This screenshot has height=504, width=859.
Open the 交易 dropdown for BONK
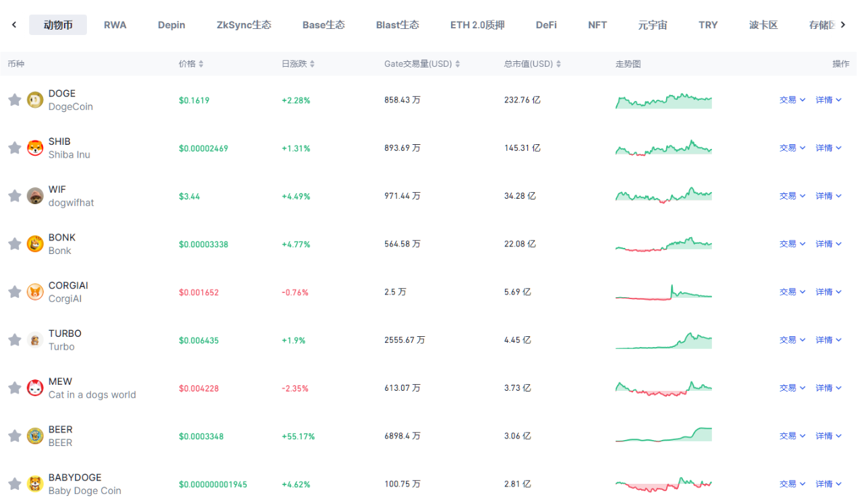click(792, 244)
